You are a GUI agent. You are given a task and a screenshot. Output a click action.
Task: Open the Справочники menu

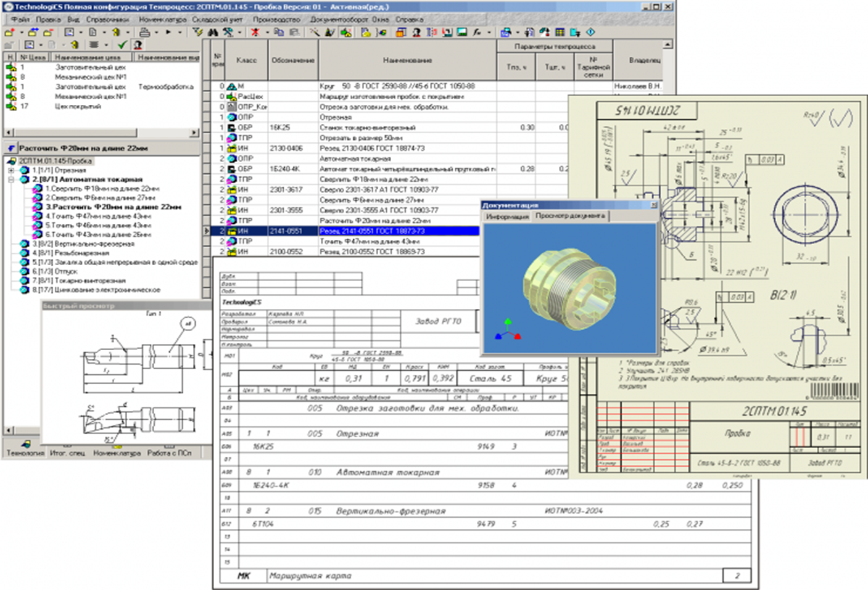pyautogui.click(x=107, y=19)
